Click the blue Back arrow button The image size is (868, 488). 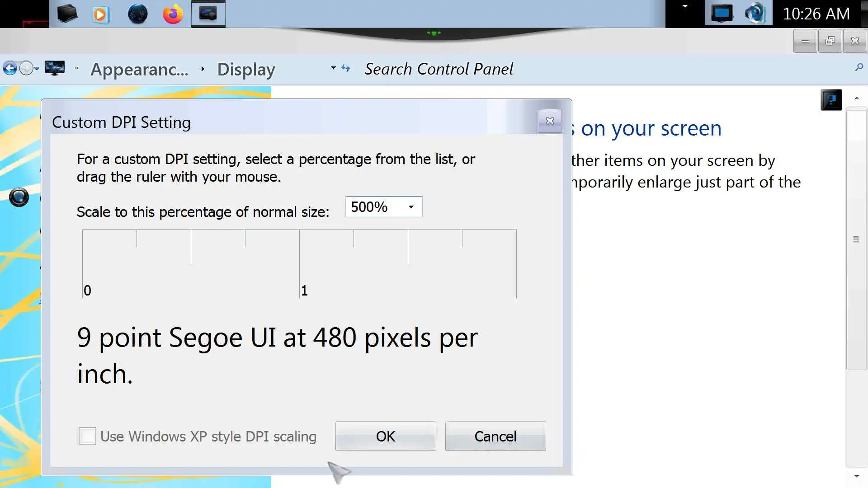10,69
